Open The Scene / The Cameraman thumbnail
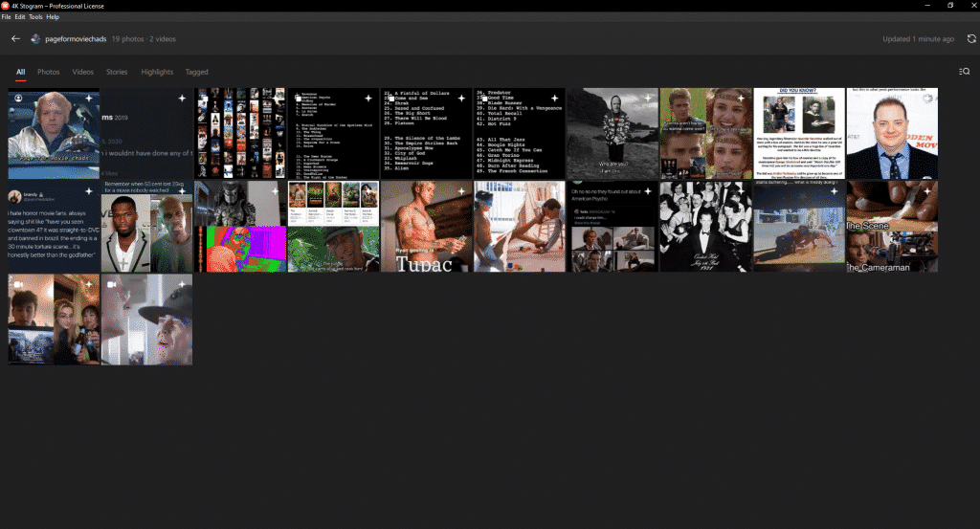Screen dimensions: 980x529 [892, 227]
